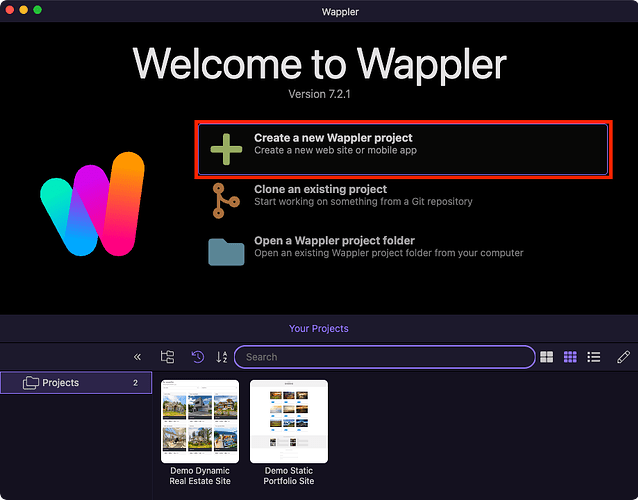Click the Version 7.2.1 text
638x500 pixels.
coord(319,94)
